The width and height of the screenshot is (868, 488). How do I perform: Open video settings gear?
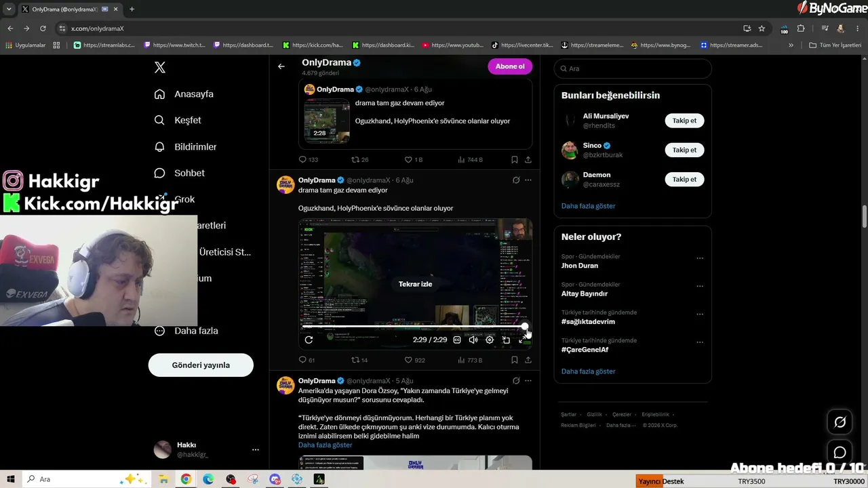pos(490,340)
